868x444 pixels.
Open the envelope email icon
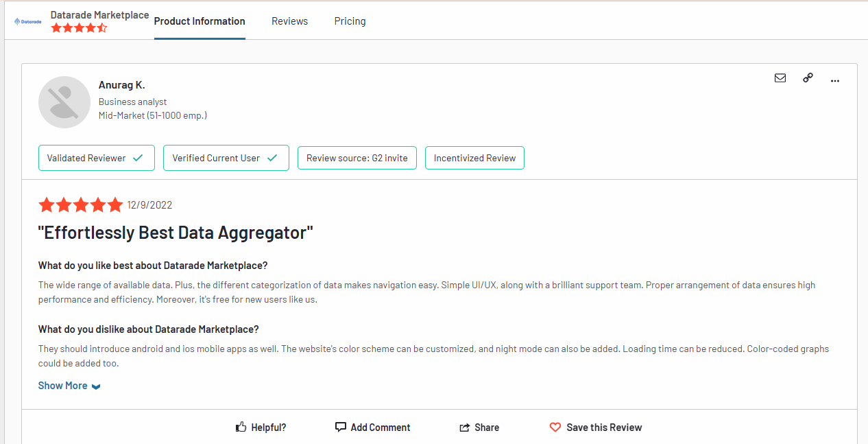pyautogui.click(x=780, y=78)
